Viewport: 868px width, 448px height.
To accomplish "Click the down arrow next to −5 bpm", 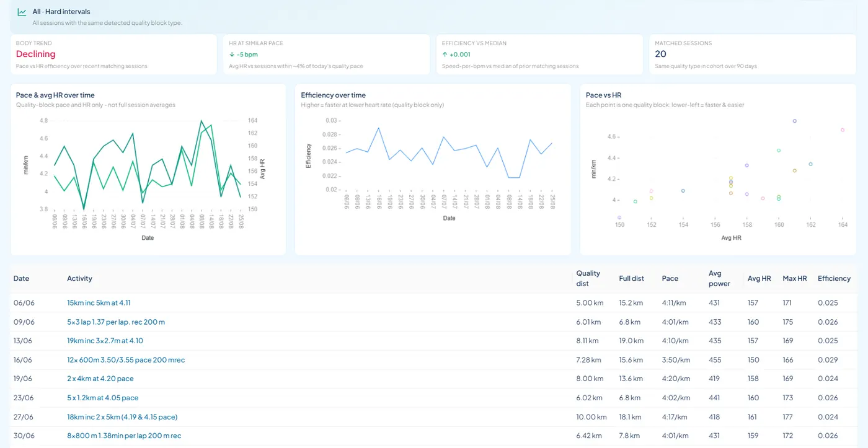I will [x=231, y=55].
